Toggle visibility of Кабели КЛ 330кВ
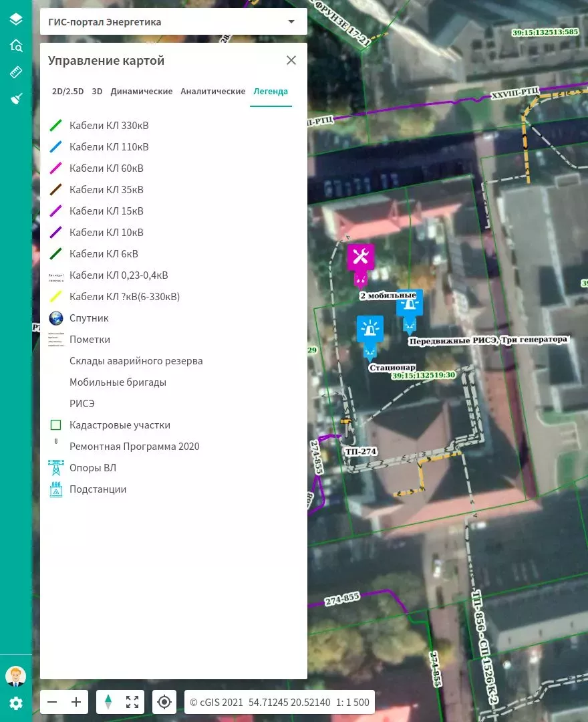Screen dimensions: 588x722 tap(56, 125)
